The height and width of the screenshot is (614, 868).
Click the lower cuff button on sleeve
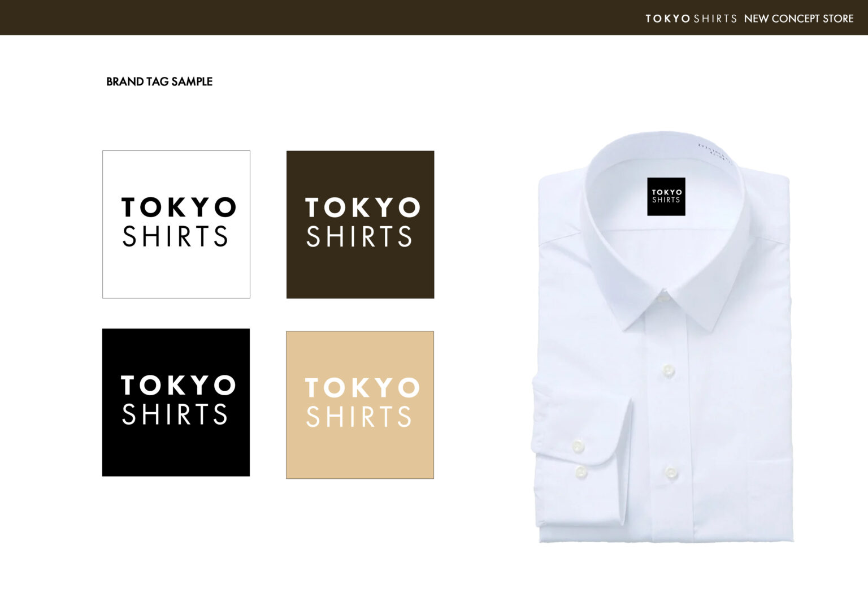[x=581, y=472]
